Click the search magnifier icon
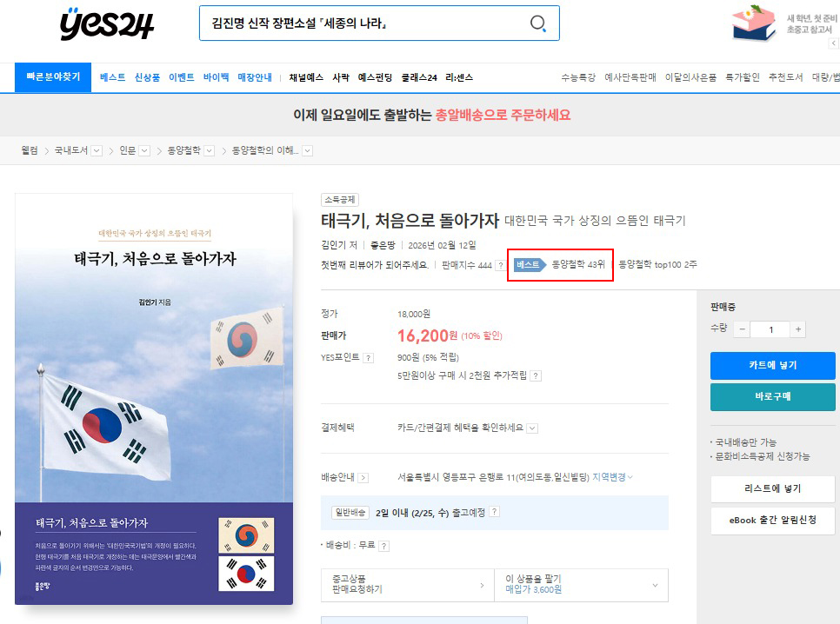Viewport: 840px width, 624px height. (x=538, y=23)
